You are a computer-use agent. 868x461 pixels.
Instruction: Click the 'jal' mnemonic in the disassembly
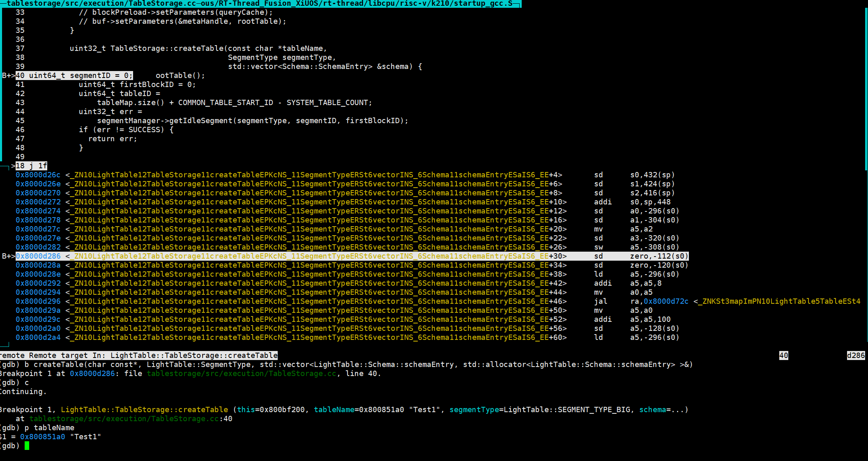(x=601, y=301)
